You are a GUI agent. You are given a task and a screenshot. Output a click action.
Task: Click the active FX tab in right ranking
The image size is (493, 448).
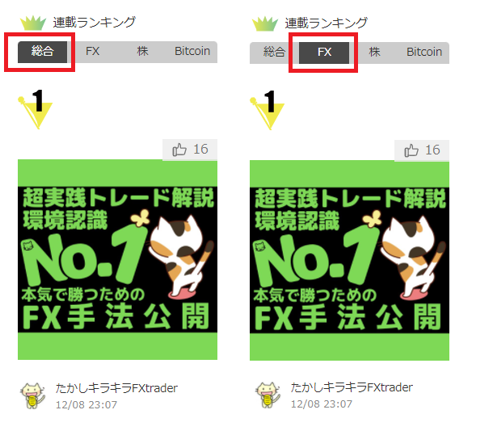(324, 53)
